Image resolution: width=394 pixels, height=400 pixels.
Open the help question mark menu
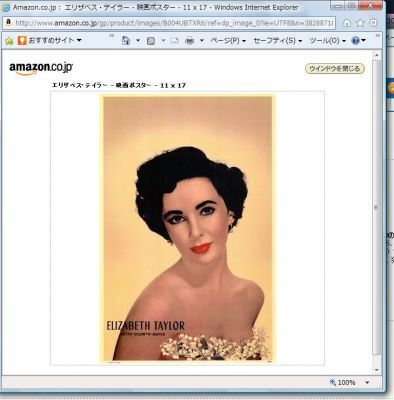(359, 41)
